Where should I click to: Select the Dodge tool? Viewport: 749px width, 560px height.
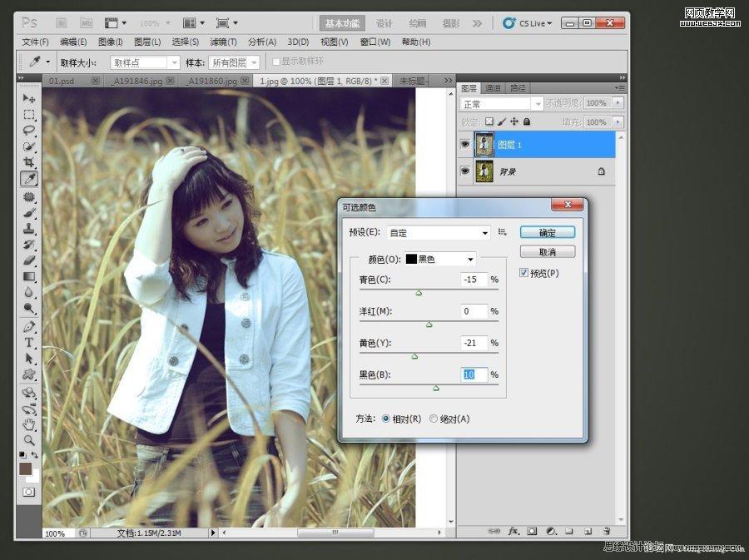29,309
